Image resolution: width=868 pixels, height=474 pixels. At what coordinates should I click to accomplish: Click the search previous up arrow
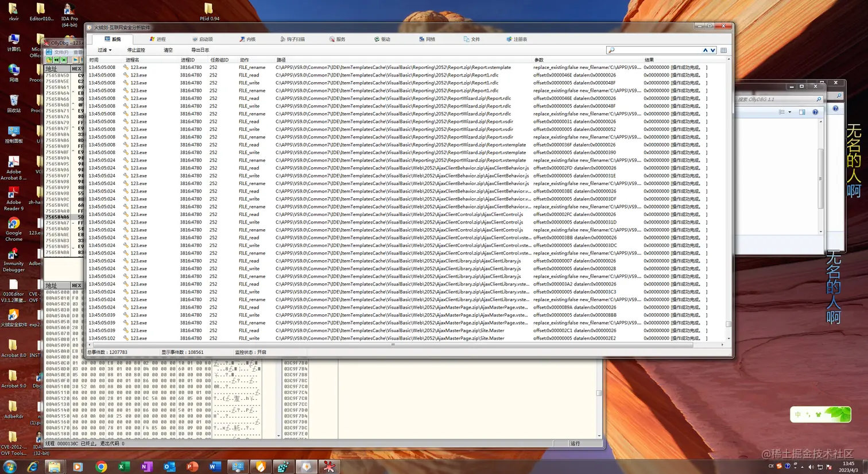(706, 50)
